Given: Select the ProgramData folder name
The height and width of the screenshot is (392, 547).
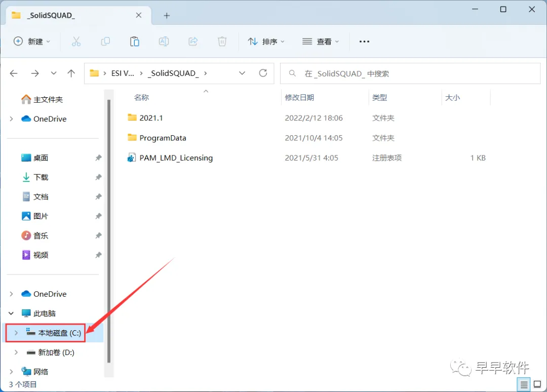Looking at the screenshot, I should click(163, 138).
